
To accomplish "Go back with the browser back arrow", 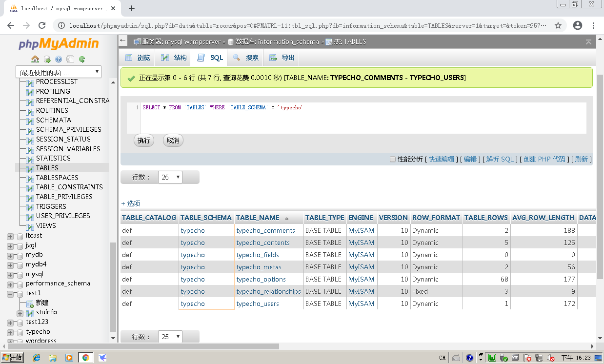I will click(11, 25).
